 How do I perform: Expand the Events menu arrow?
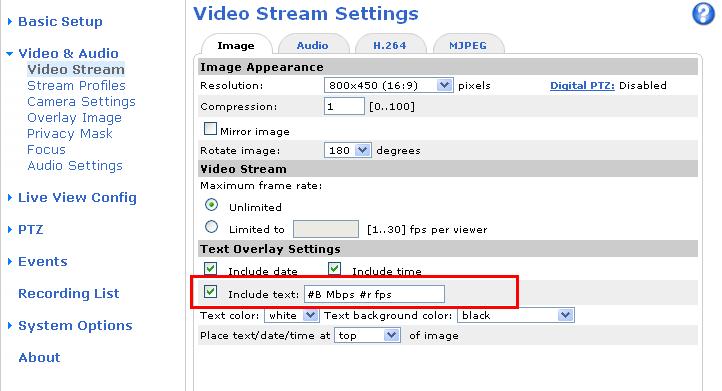pos(10,262)
